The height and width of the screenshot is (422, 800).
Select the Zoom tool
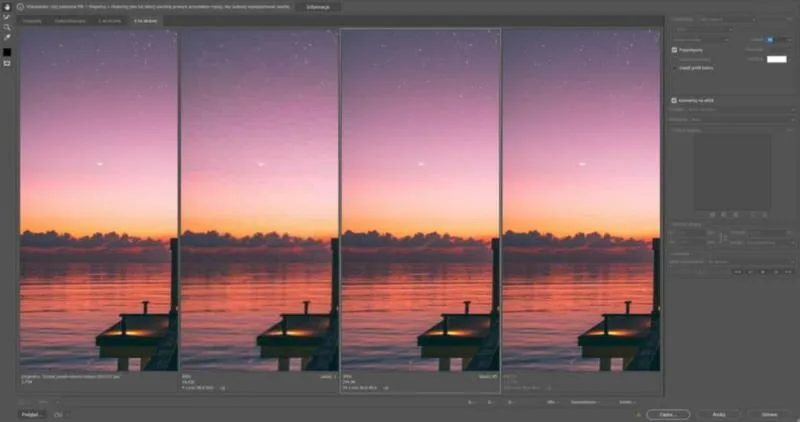(7, 27)
